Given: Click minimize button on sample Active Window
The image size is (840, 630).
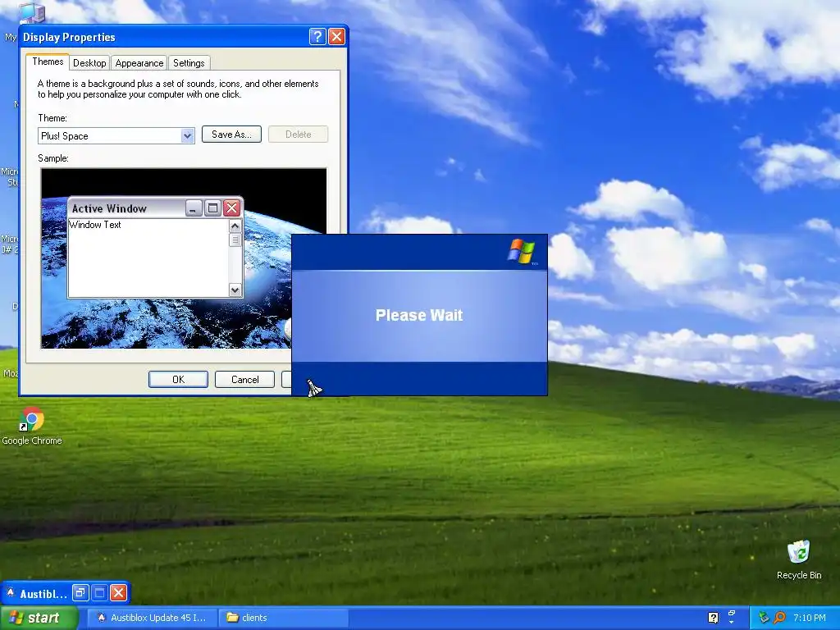Looking at the screenshot, I should tap(194, 208).
